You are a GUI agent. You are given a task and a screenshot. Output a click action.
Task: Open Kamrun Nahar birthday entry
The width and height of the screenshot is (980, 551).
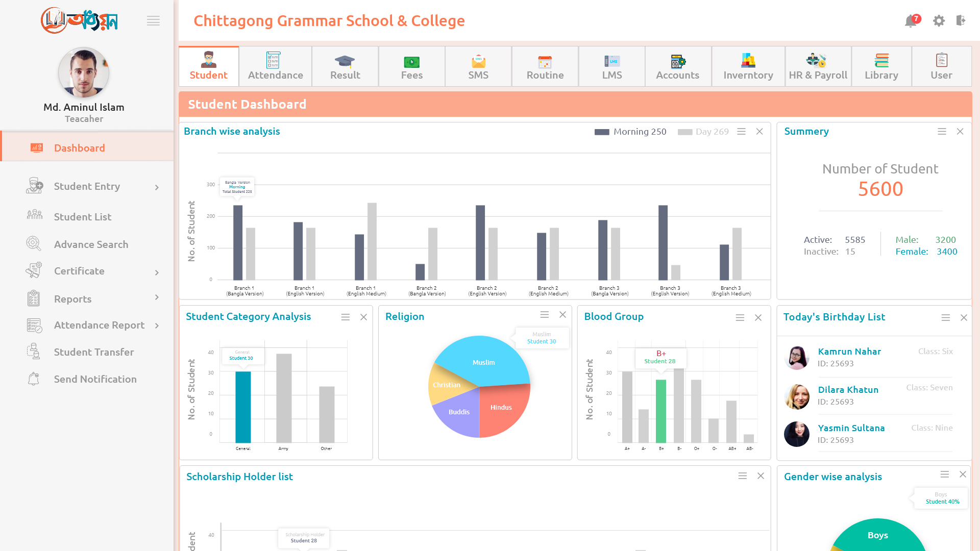click(x=868, y=357)
